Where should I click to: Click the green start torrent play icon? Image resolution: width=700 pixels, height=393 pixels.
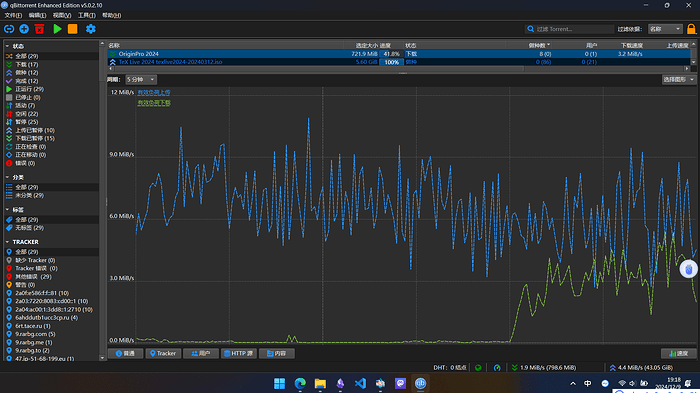57,29
